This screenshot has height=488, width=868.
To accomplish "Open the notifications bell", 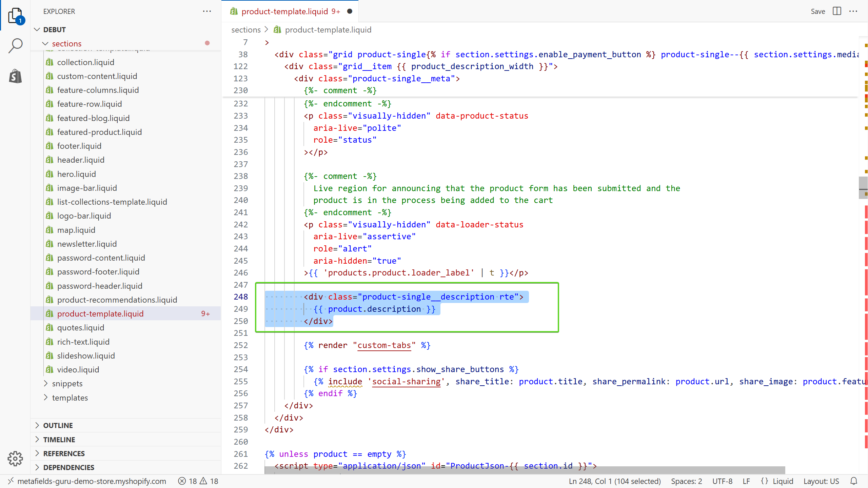I will pyautogui.click(x=854, y=481).
